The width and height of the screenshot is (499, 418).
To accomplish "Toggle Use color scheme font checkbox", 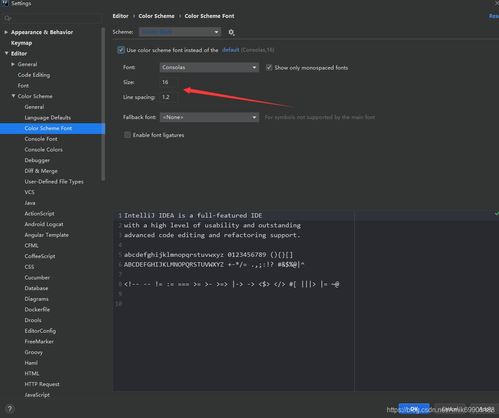I will 121,50.
